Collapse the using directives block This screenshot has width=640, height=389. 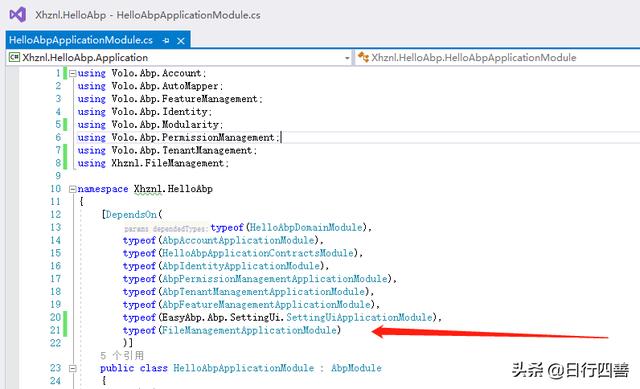tap(73, 73)
